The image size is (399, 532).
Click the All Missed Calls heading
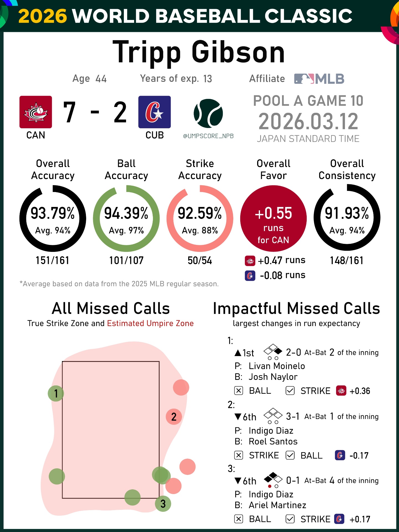click(x=111, y=308)
